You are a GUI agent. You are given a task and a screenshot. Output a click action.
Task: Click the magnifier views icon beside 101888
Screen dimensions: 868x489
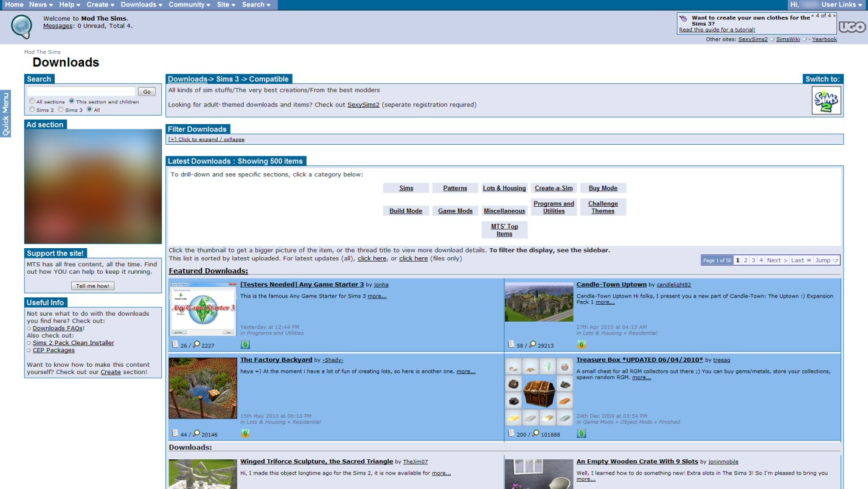536,434
